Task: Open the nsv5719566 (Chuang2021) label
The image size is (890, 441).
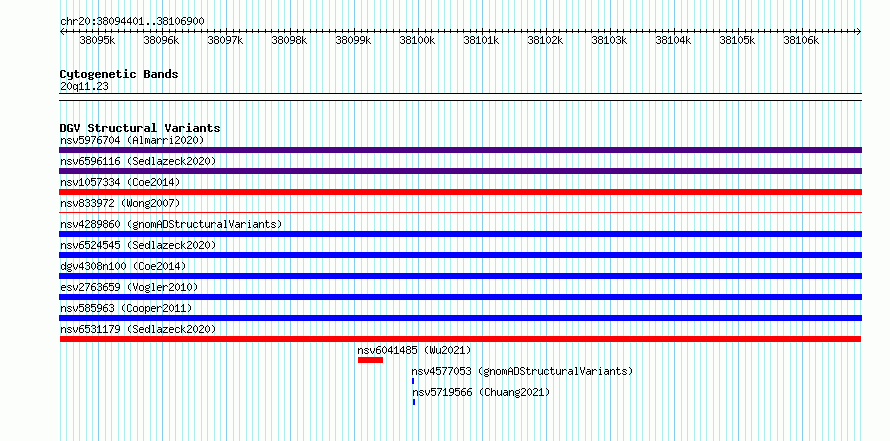Action: tap(481, 392)
